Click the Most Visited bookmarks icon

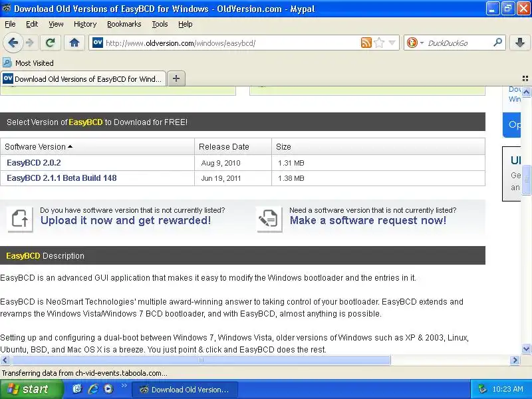click(7, 63)
